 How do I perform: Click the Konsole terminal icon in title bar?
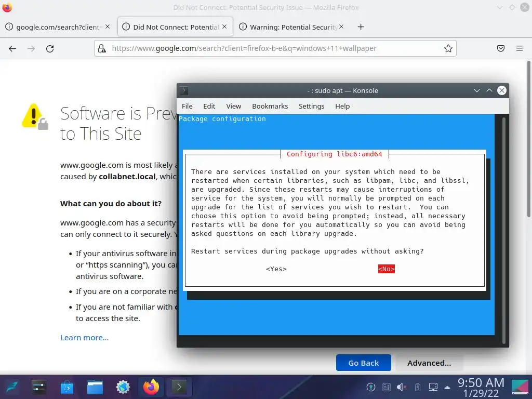183,90
